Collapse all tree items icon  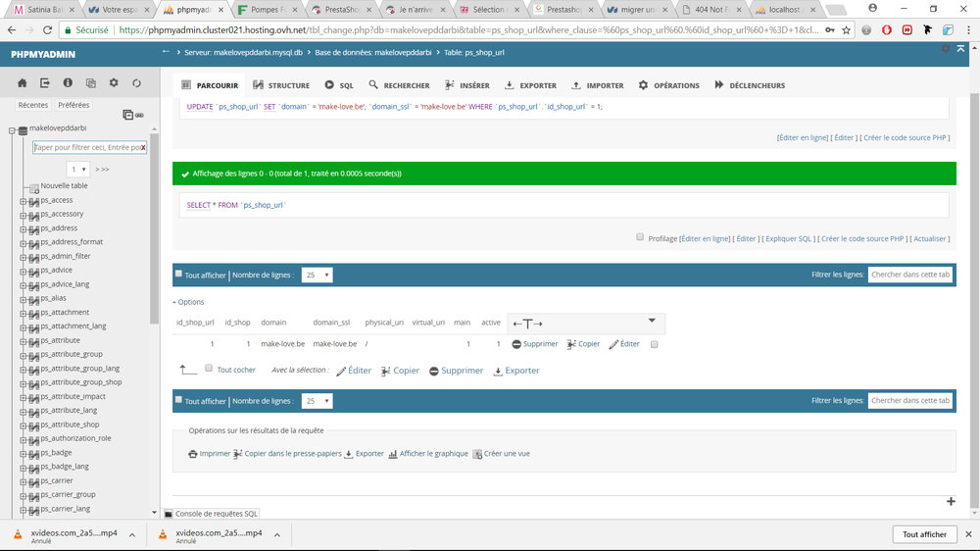click(127, 115)
